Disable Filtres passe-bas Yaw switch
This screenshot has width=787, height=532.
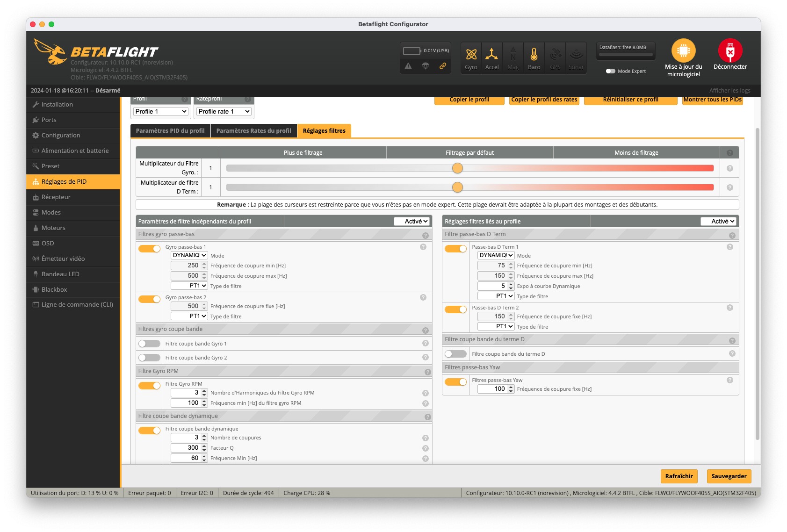click(x=455, y=382)
